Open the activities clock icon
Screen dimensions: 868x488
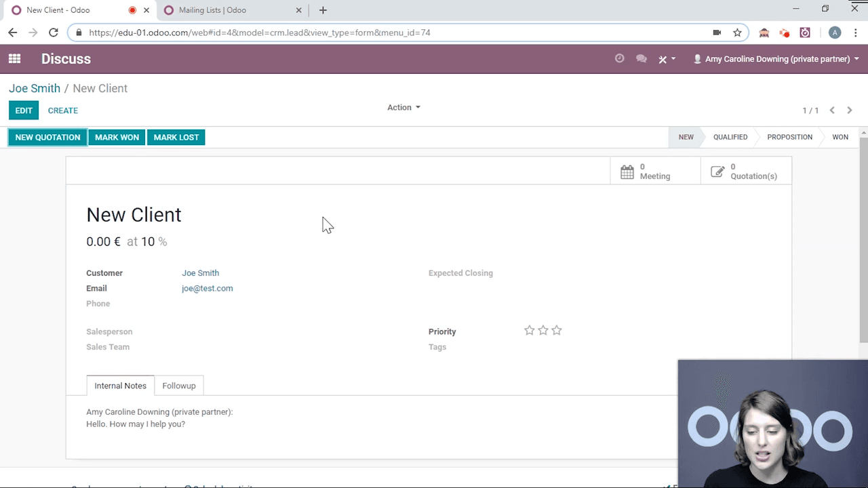click(619, 59)
